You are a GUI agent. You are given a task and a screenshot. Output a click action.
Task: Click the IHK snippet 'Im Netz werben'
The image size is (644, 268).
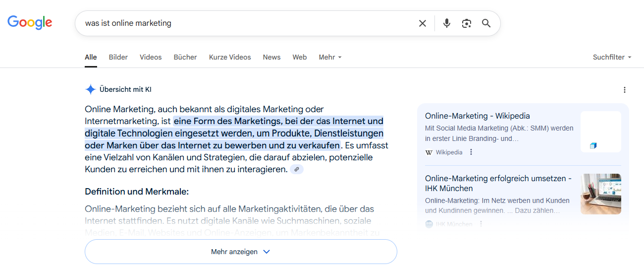(x=497, y=205)
